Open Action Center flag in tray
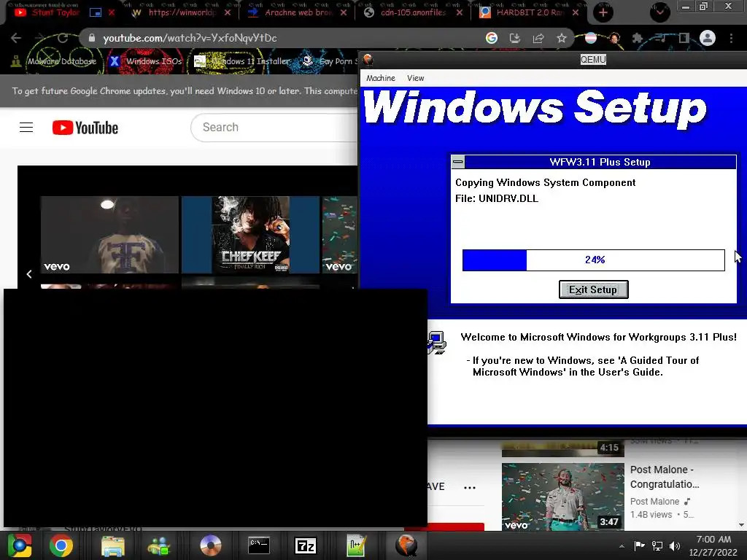 639,545
